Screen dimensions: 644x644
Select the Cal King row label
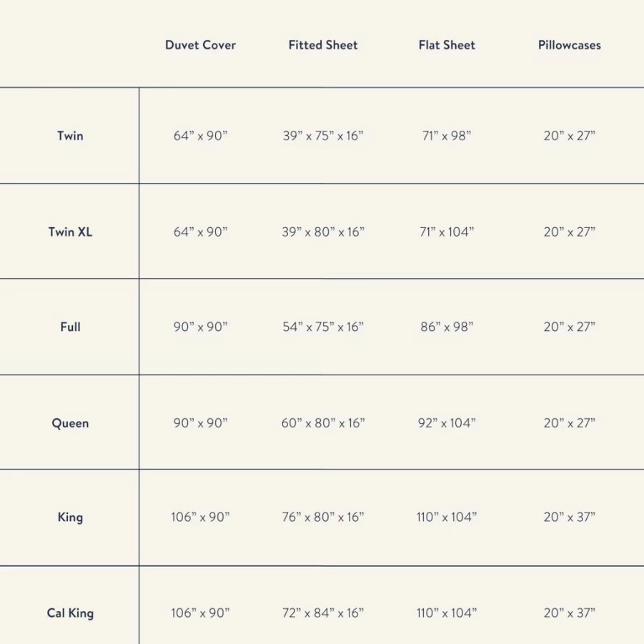point(70,613)
